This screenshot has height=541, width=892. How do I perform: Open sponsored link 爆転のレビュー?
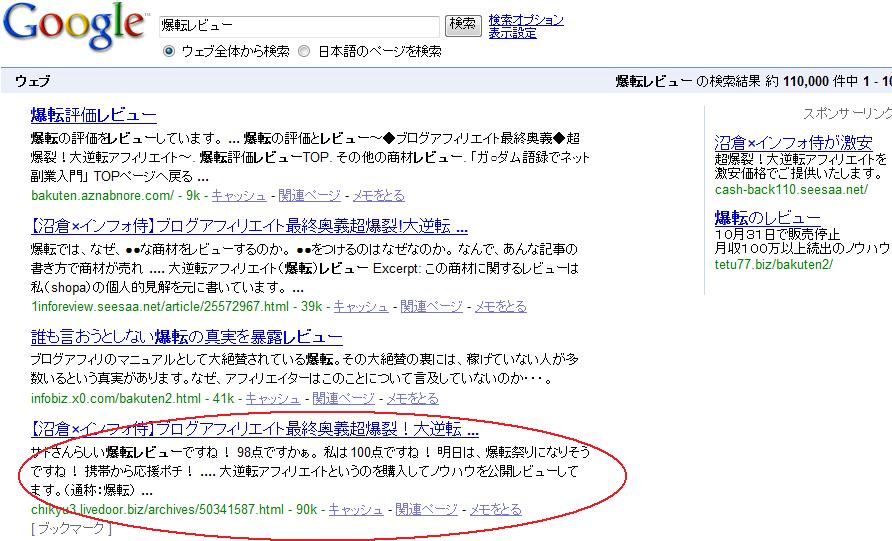point(767,218)
